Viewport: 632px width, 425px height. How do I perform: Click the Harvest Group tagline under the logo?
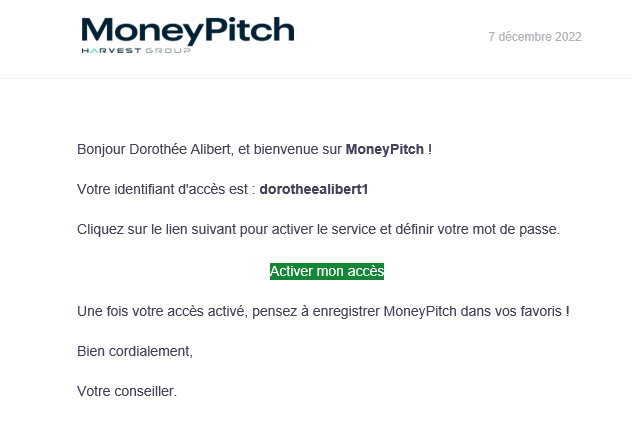point(136,50)
